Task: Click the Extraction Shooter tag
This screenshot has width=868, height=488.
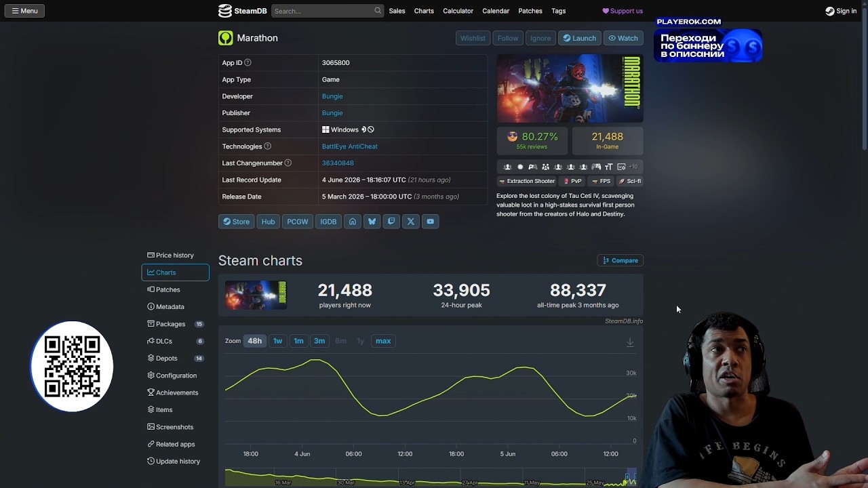Action: pyautogui.click(x=527, y=181)
